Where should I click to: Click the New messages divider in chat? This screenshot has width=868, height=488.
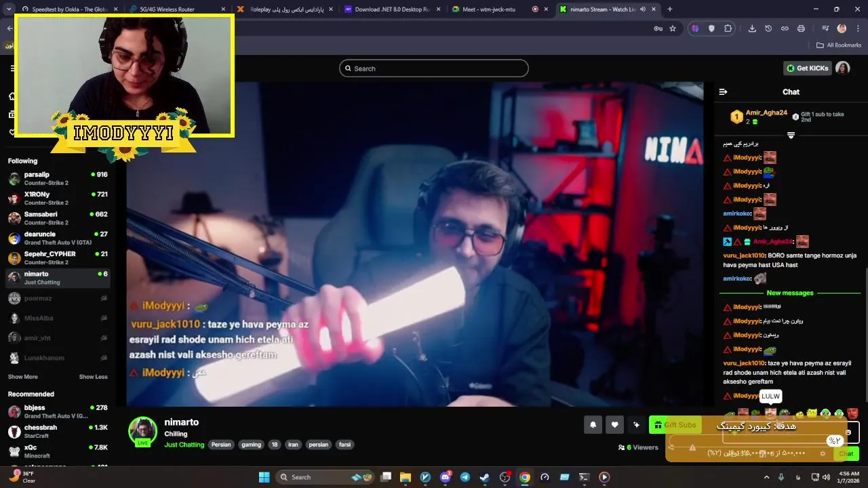[790, 293]
